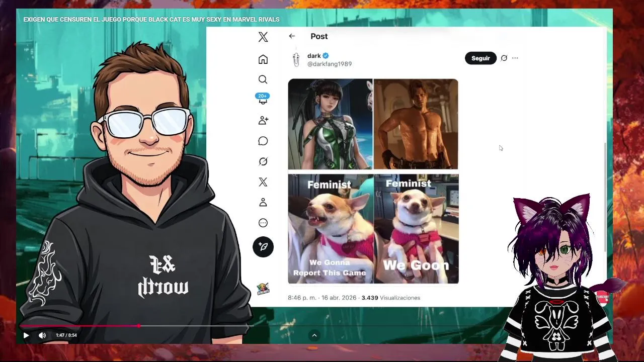Open the We Goon dog image
This screenshot has height=362, width=644.
416,229
